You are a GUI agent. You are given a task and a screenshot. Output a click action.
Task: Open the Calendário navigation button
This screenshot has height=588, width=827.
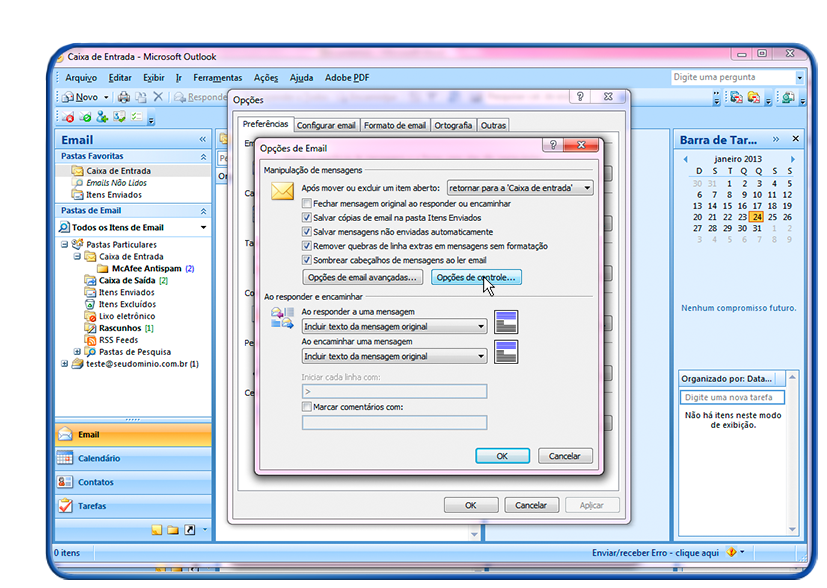point(133,458)
